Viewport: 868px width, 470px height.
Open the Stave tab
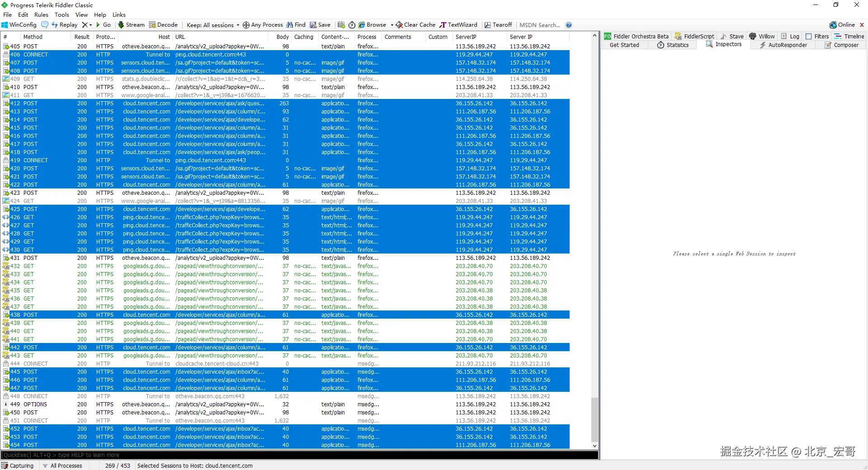pyautogui.click(x=732, y=36)
